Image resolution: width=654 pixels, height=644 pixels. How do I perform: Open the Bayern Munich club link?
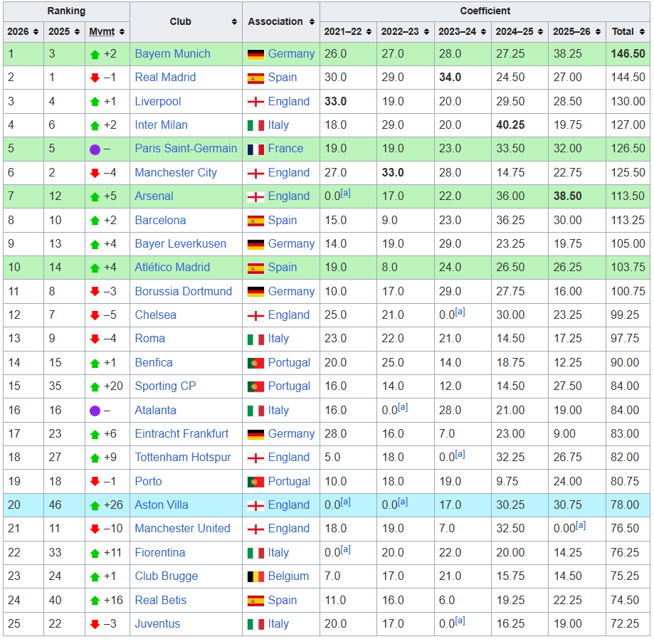[x=173, y=54]
